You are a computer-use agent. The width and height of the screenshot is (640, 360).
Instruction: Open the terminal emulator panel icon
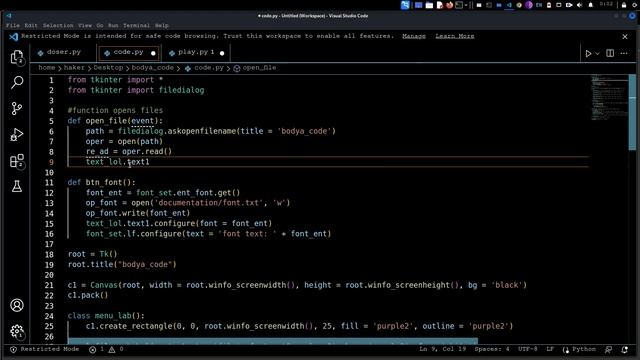click(459, 5)
